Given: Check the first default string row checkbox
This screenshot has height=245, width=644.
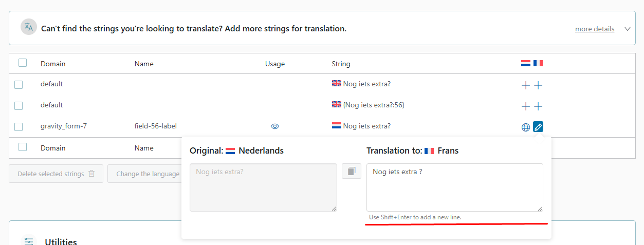Looking at the screenshot, I should 19,85.
